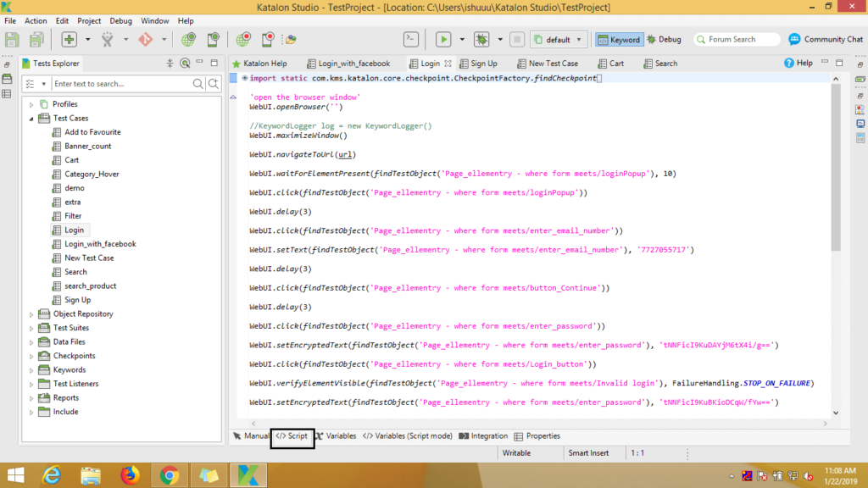The image size is (868, 488).
Task: Click the clear search icon in Tests Explorer
Action: click(x=213, y=84)
